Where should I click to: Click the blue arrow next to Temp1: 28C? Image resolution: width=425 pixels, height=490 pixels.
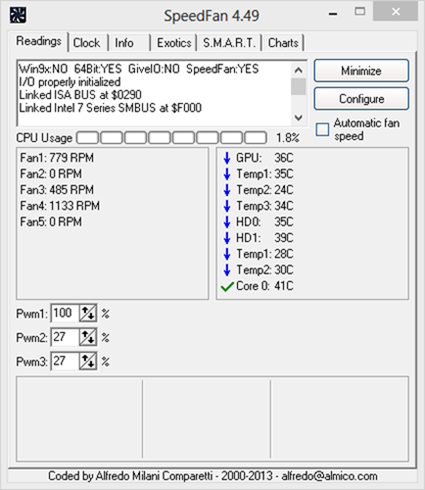[227, 254]
